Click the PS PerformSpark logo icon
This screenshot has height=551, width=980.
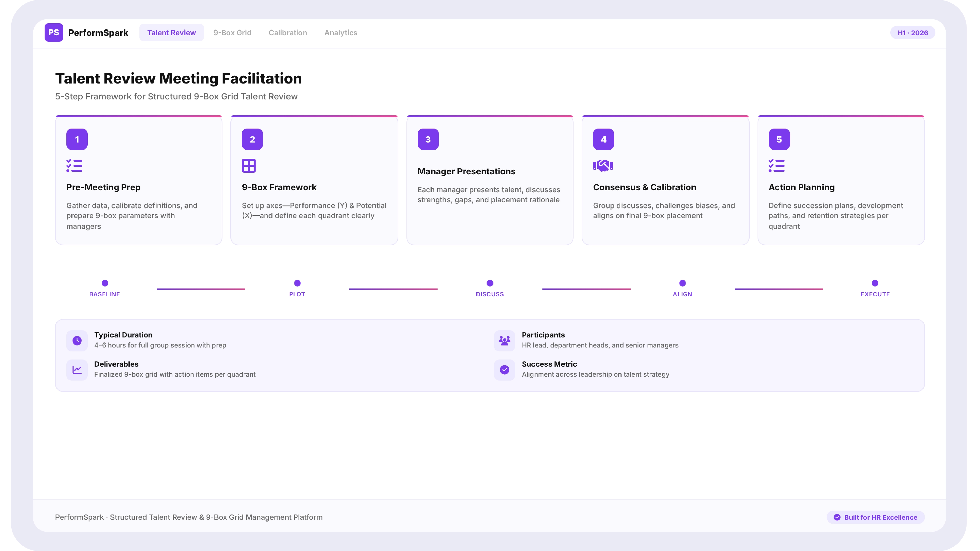click(54, 32)
